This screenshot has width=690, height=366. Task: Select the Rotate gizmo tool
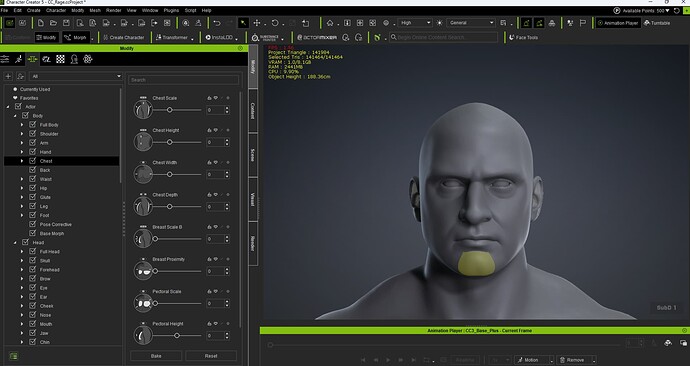tap(275, 23)
